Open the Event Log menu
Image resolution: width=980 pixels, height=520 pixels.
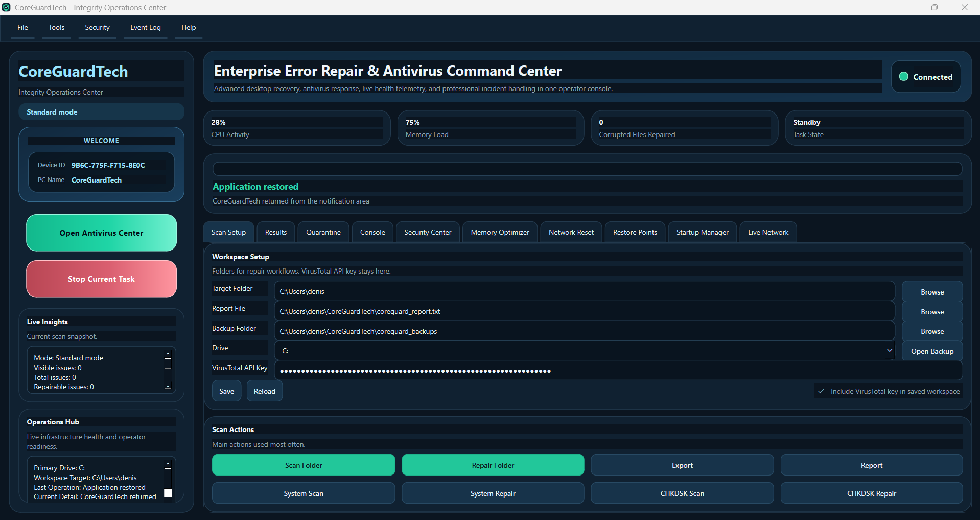[x=145, y=27]
